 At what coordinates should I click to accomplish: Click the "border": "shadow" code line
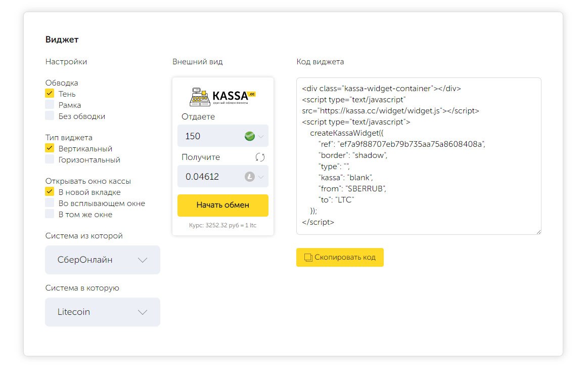(x=352, y=155)
